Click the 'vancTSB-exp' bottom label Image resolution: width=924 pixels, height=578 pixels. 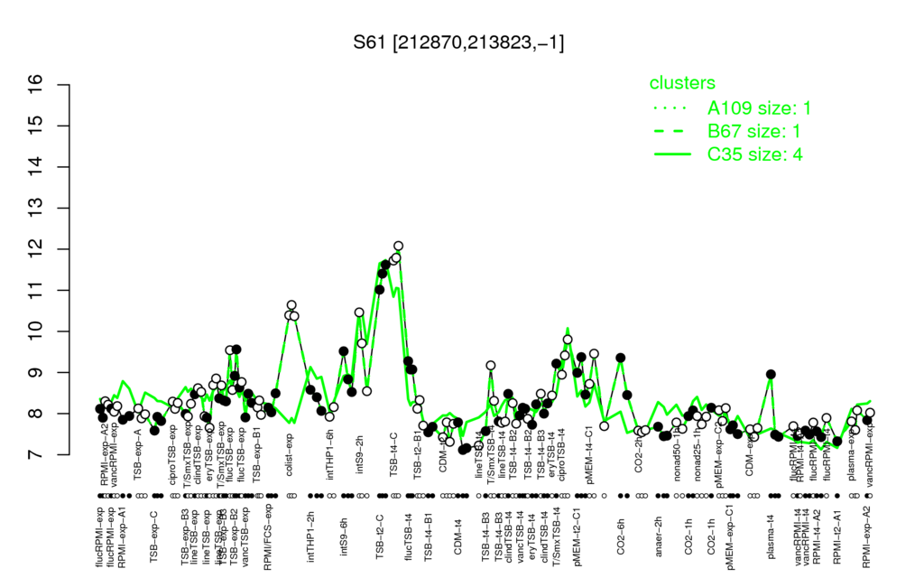click(x=245, y=535)
